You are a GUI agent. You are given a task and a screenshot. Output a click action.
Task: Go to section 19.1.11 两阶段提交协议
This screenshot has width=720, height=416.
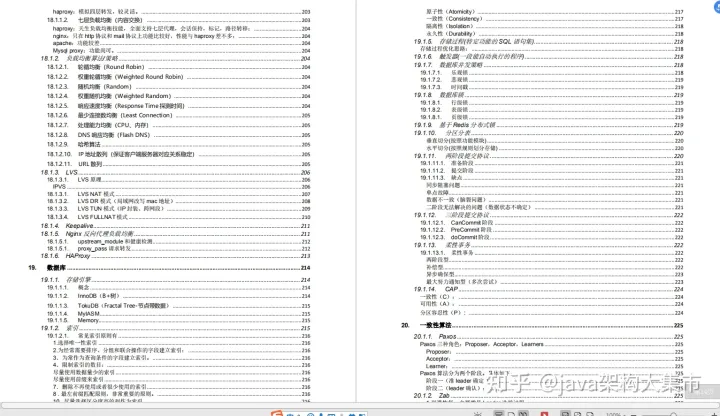[549, 156]
